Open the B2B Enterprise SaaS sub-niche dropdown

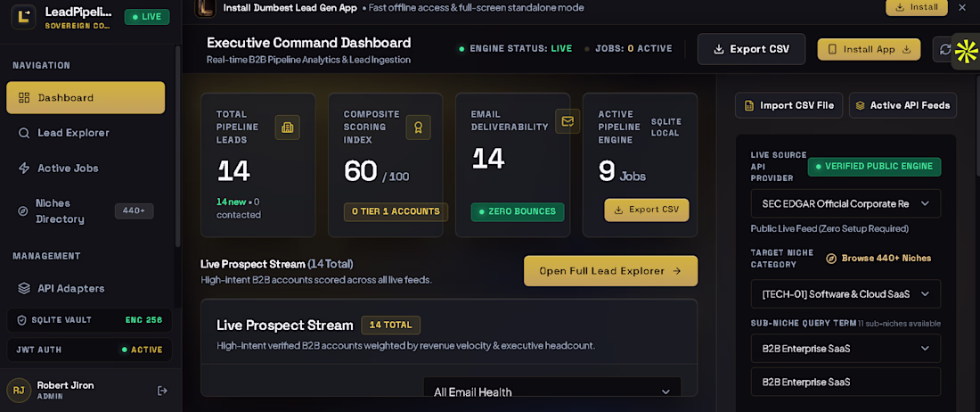coord(845,348)
